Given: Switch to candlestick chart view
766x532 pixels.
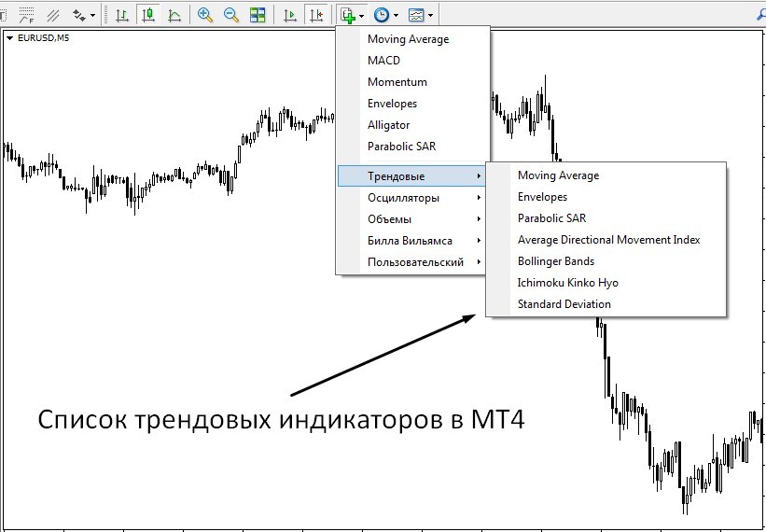Looking at the screenshot, I should tap(148, 15).
